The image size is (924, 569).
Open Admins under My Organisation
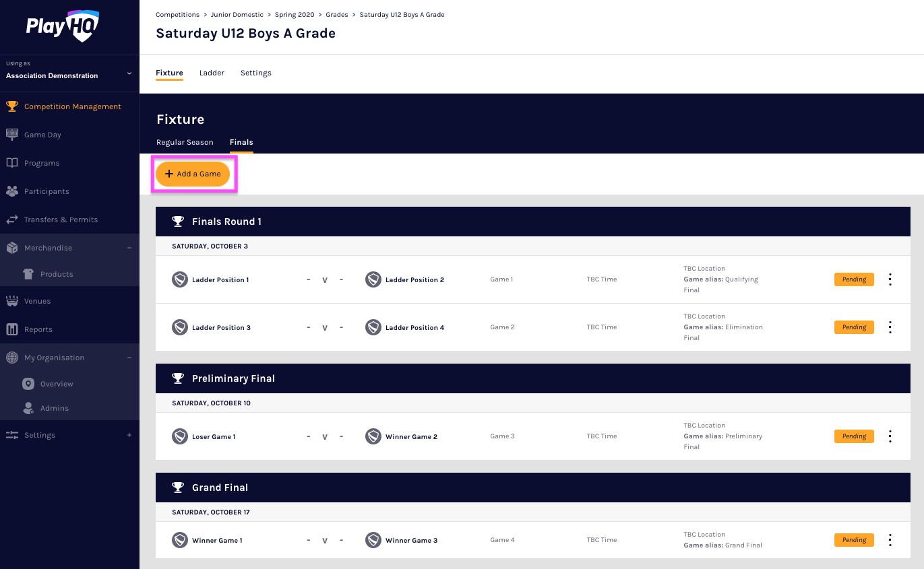tap(54, 408)
